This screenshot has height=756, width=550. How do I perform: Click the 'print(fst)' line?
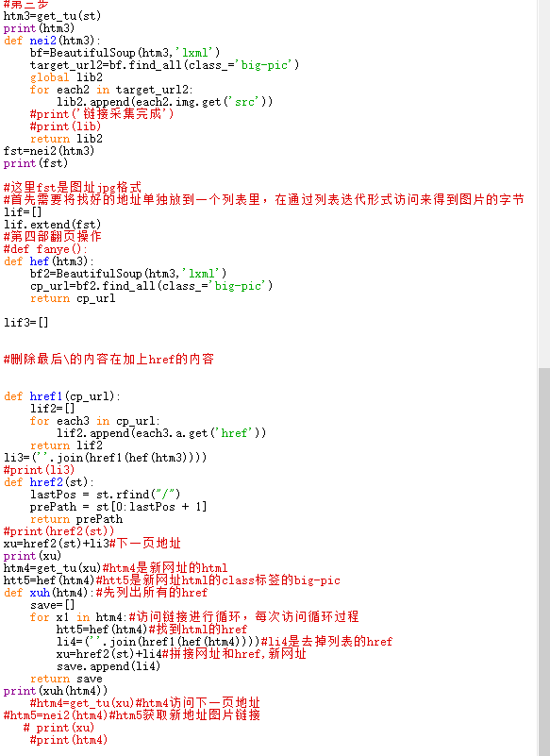coord(36,163)
